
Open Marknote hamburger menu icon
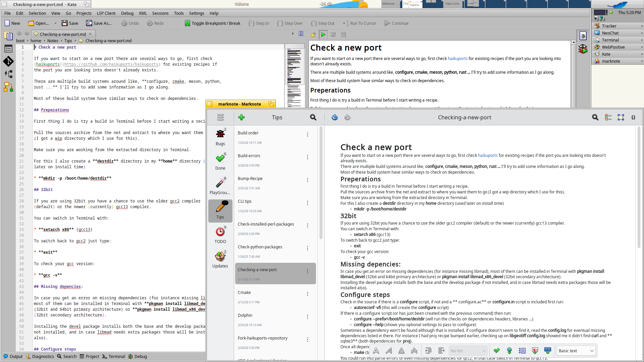click(x=220, y=117)
